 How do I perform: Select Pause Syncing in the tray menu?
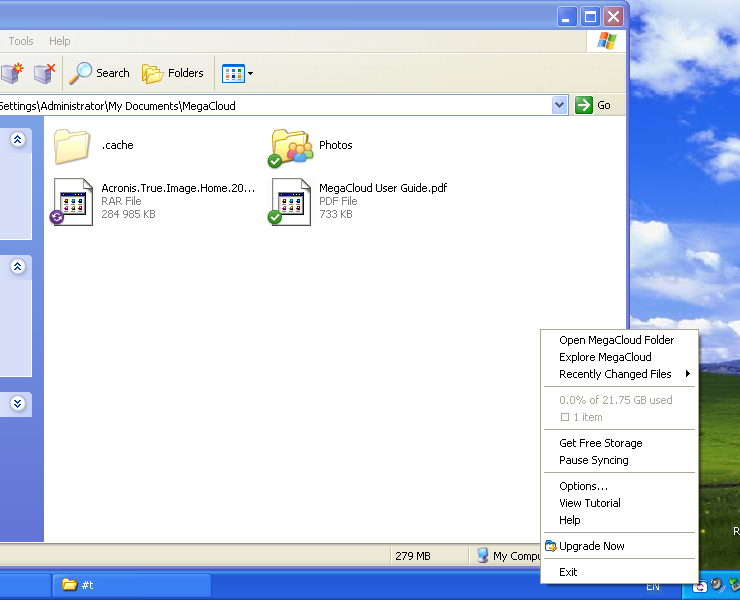[x=619, y=460]
